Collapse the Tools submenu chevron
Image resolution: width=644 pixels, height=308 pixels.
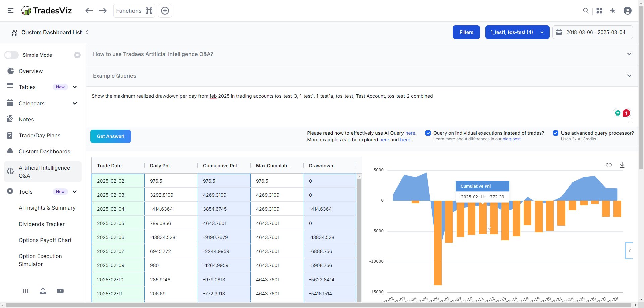75,192
